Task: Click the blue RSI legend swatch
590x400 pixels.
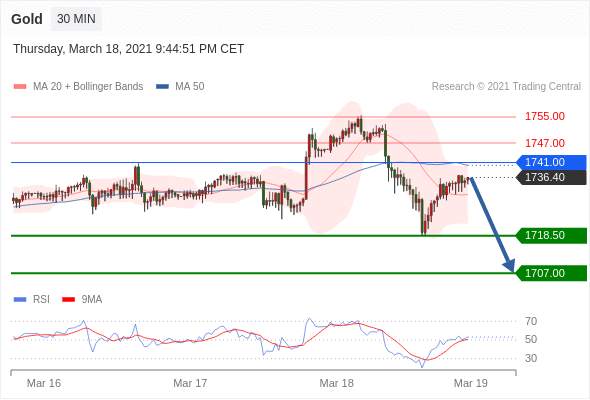Action: [20, 300]
